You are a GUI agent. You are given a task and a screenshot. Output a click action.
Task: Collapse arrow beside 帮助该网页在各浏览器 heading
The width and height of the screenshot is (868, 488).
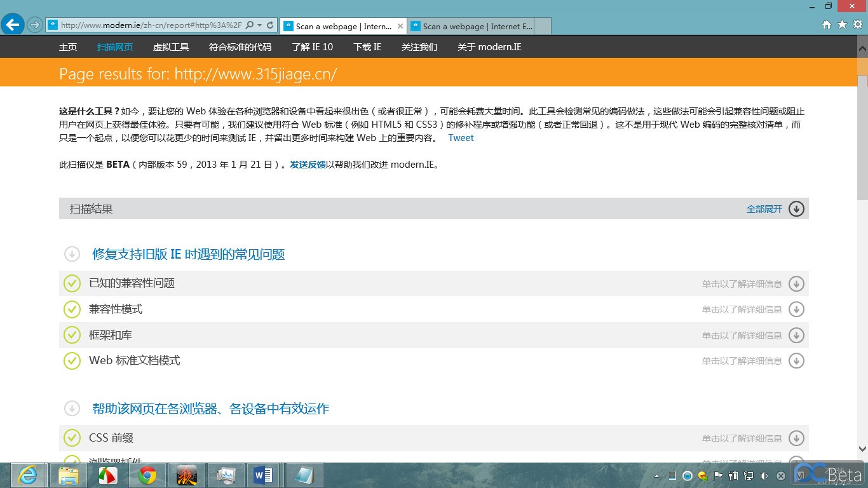(x=72, y=409)
